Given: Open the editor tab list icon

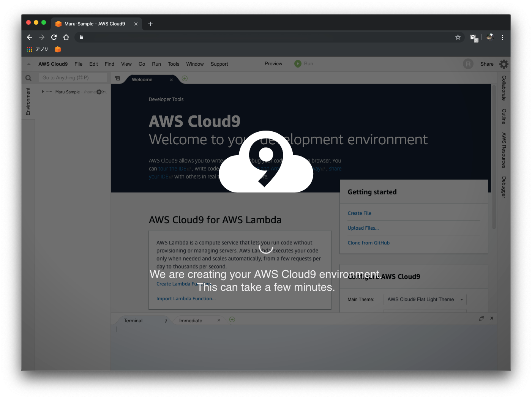Looking at the screenshot, I should [117, 79].
